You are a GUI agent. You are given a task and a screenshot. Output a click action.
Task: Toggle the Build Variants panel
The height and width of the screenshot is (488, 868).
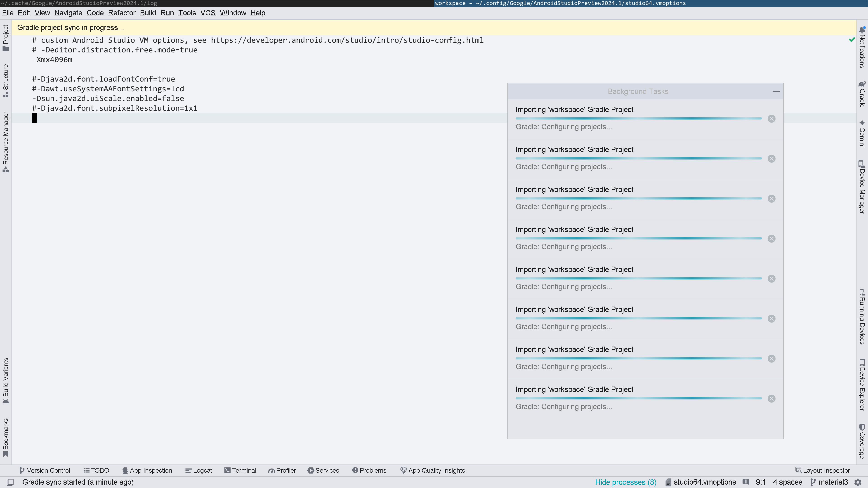tap(6, 380)
